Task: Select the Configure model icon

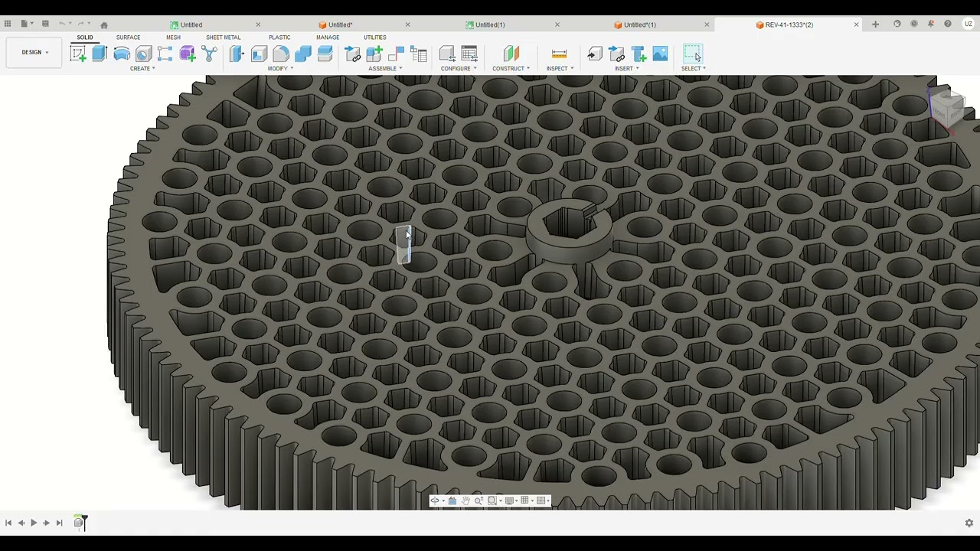Action: click(447, 54)
